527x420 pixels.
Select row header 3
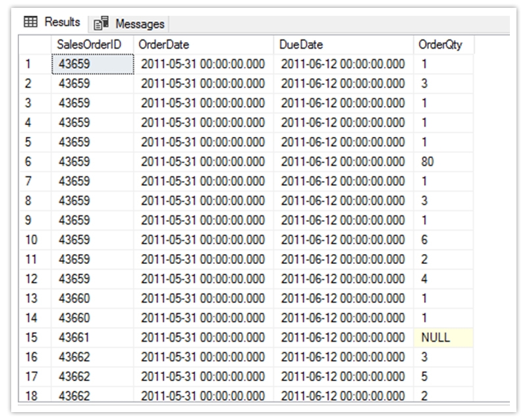click(35, 103)
